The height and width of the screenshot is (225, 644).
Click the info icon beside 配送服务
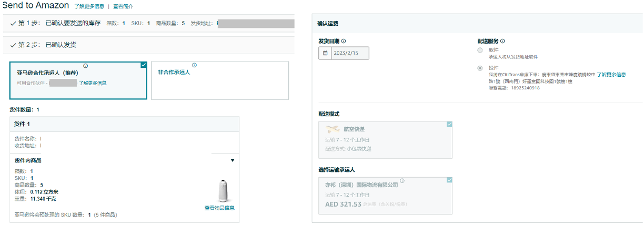pyautogui.click(x=502, y=41)
